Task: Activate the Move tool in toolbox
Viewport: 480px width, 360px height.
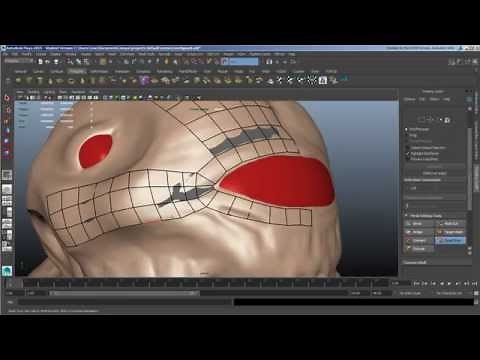Action: pos(7,131)
